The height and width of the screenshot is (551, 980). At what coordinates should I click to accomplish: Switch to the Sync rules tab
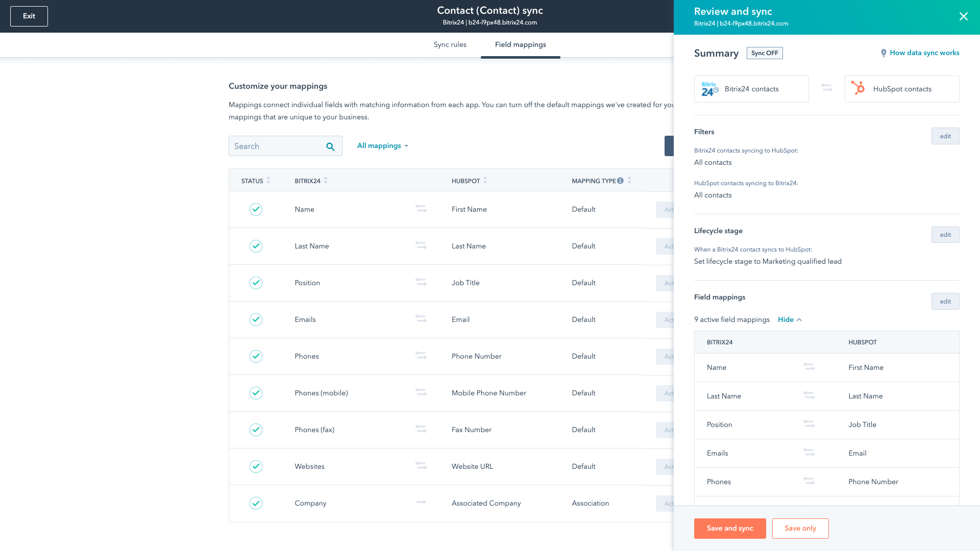pyautogui.click(x=450, y=45)
